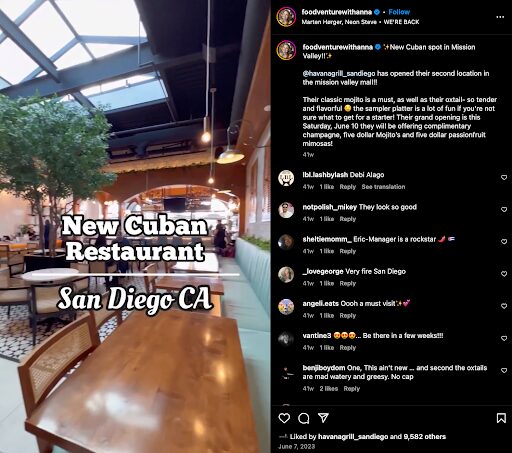Save the post with the bookmark icon

(x=501, y=418)
